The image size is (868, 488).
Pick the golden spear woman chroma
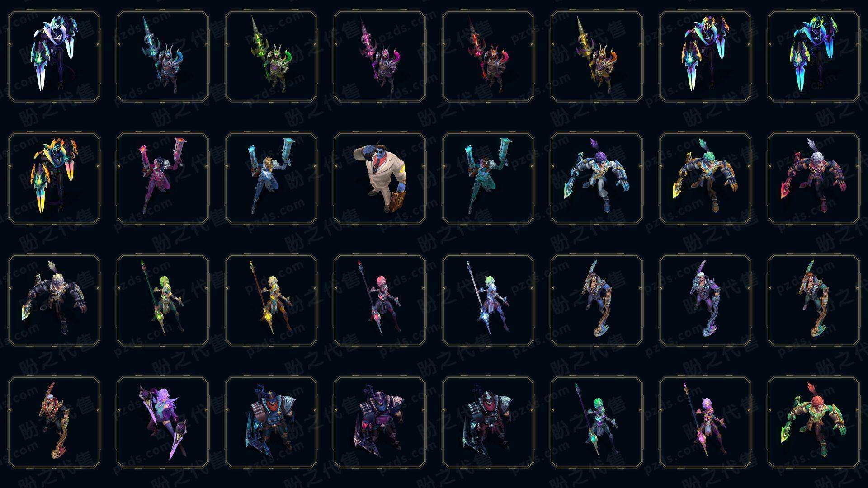[x=271, y=300]
